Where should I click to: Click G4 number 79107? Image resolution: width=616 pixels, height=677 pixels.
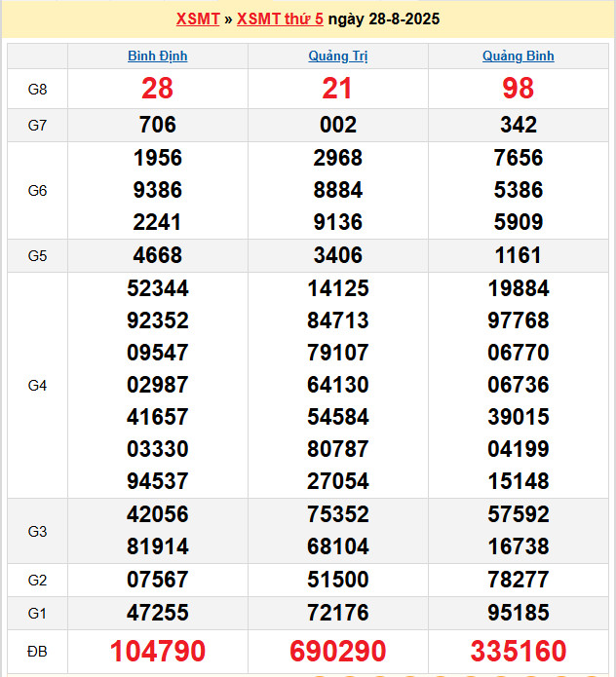pos(338,353)
